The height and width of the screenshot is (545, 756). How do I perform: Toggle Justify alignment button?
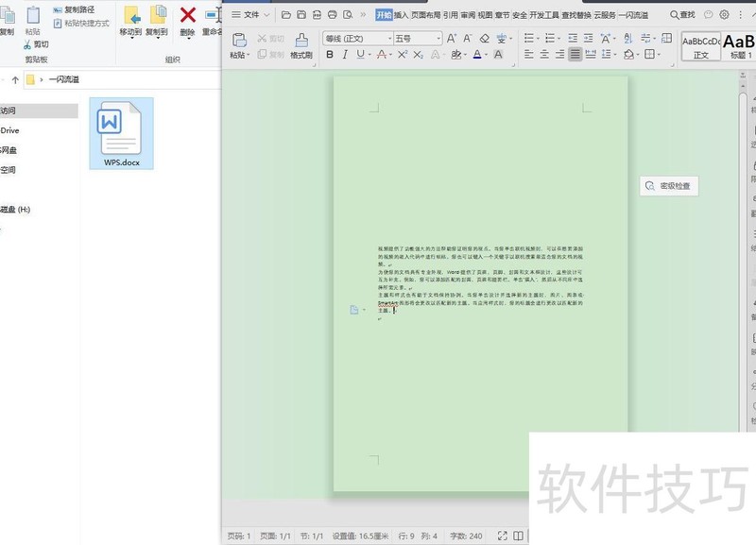click(575, 55)
